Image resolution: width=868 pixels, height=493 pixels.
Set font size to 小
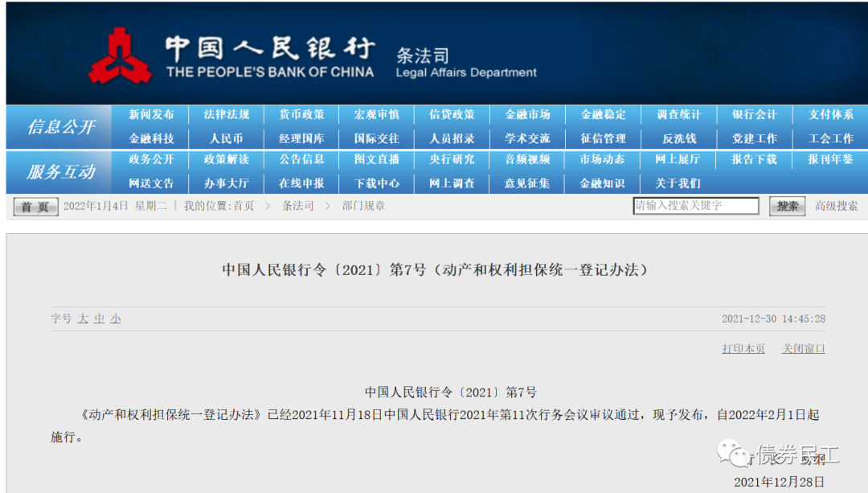116,319
